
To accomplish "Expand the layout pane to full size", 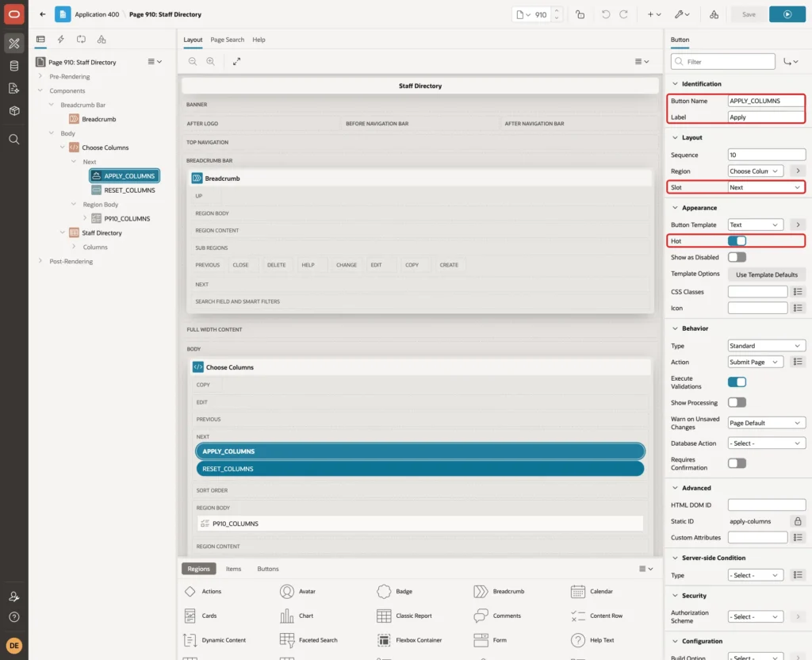I will (236, 61).
